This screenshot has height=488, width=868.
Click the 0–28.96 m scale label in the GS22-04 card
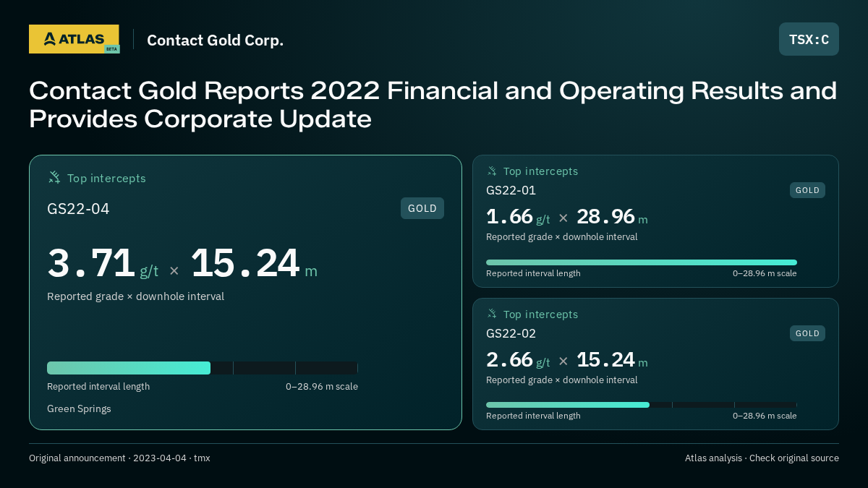322,387
